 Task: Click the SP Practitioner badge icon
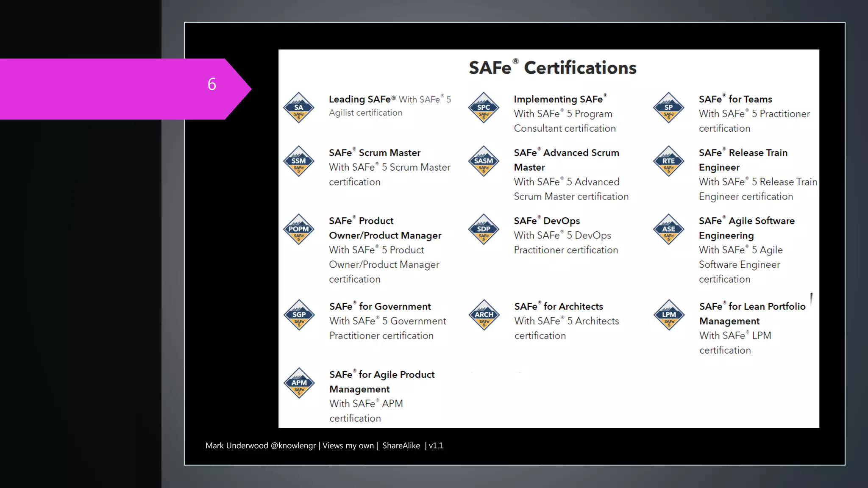[x=668, y=108]
